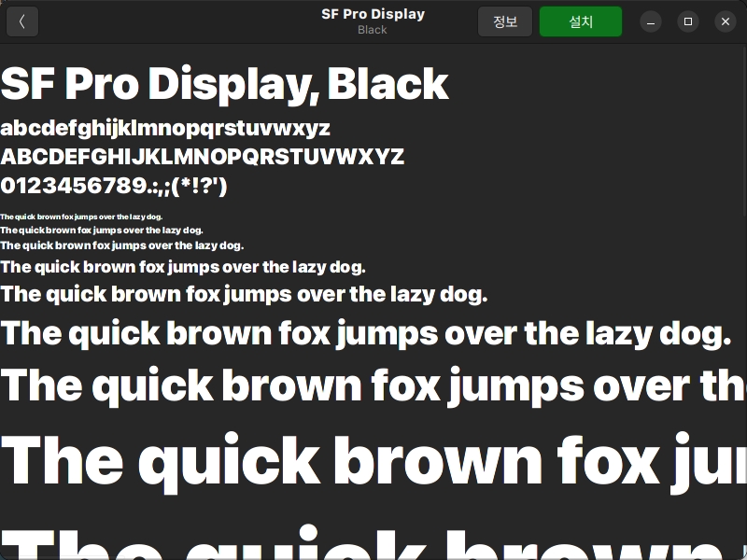Viewport: 747px width, 560px height.
Task: Close the font viewer window
Action: coord(726,21)
